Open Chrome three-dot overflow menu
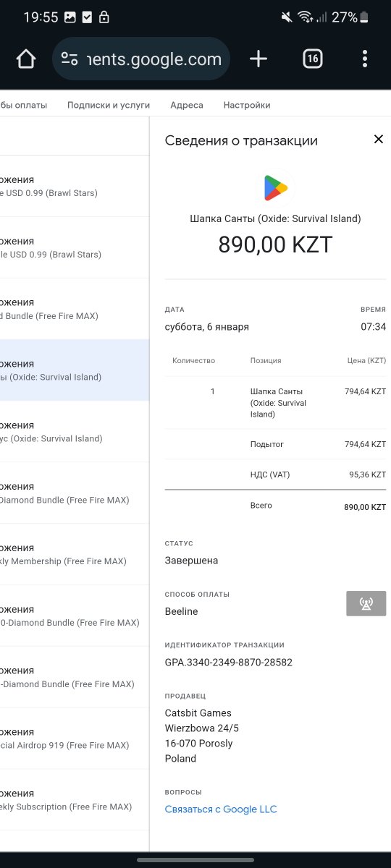Viewport: 391px width, 868px height. pos(365,59)
